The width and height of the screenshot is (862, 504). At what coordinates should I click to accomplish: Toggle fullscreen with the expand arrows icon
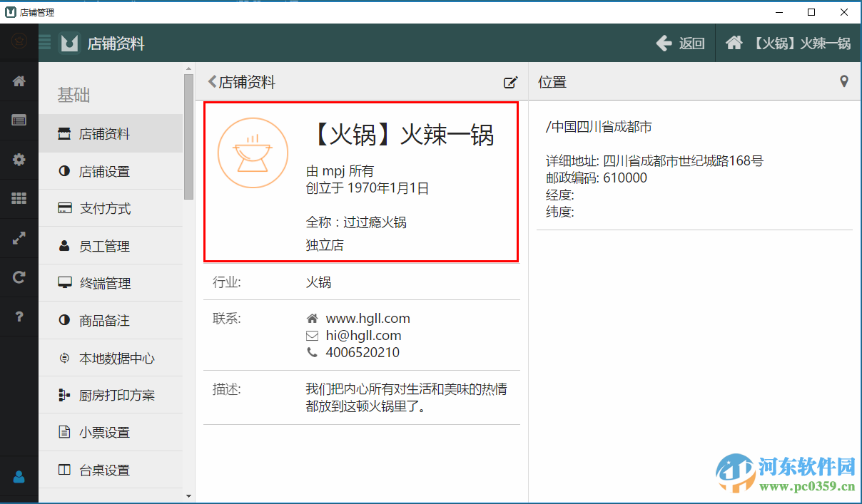pyautogui.click(x=19, y=238)
